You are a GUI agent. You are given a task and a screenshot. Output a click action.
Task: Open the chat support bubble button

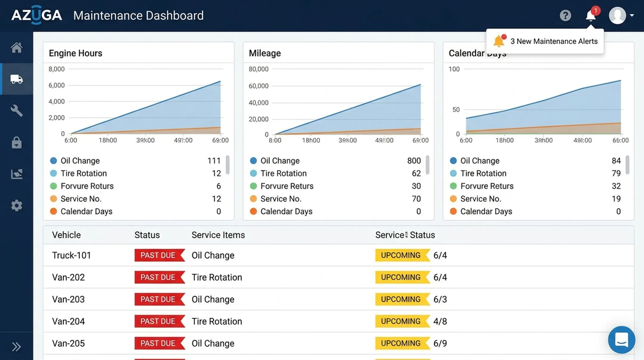pyautogui.click(x=622, y=340)
